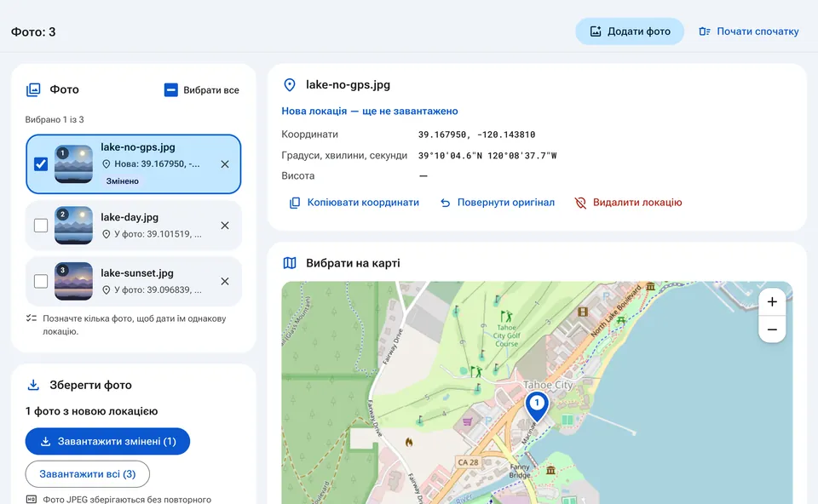Click the shopping cart icon on map
The height and width of the screenshot is (504, 818).
[467, 421]
